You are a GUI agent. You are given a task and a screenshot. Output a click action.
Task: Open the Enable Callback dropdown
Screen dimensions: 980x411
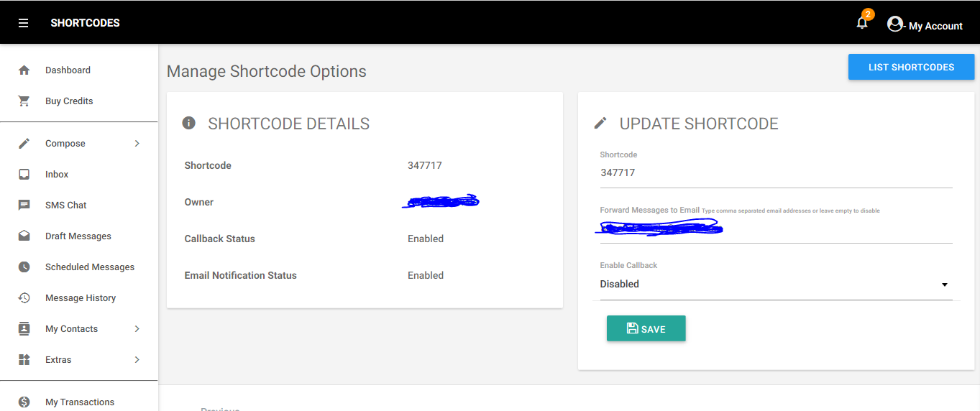click(776, 285)
